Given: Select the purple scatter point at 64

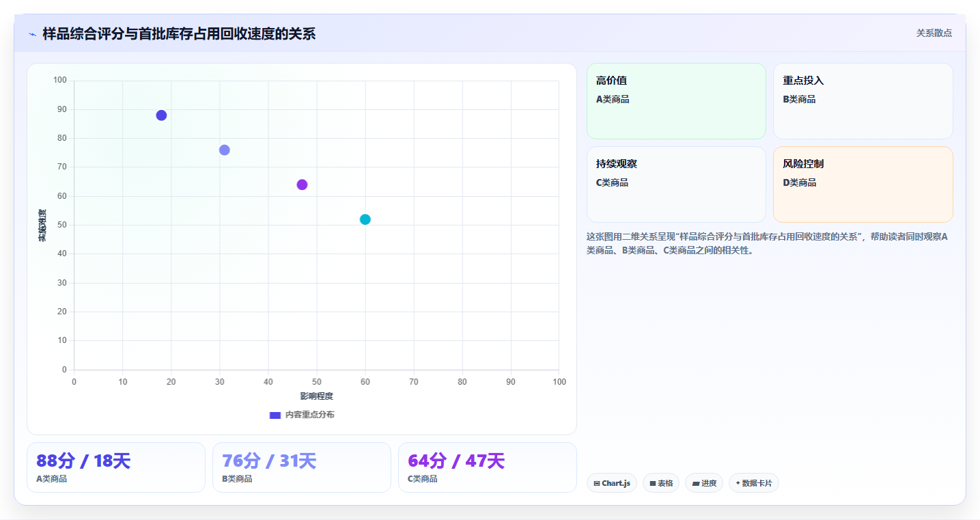Looking at the screenshot, I should pyautogui.click(x=302, y=184).
